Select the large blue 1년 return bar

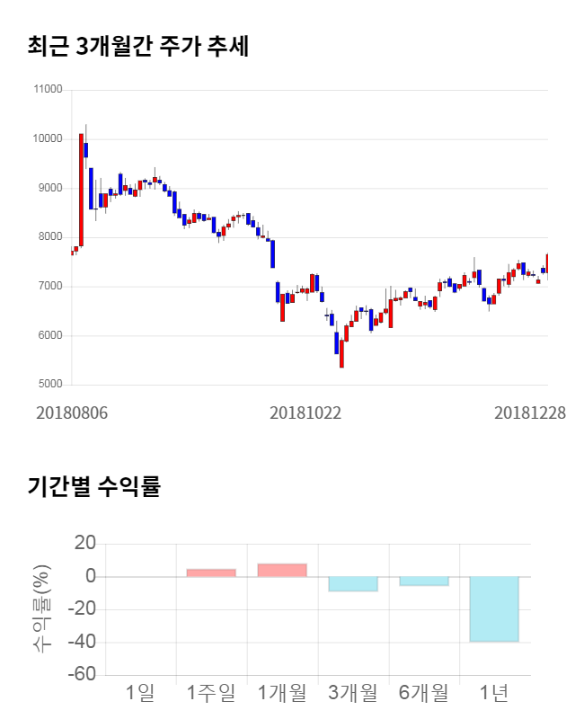494,608
